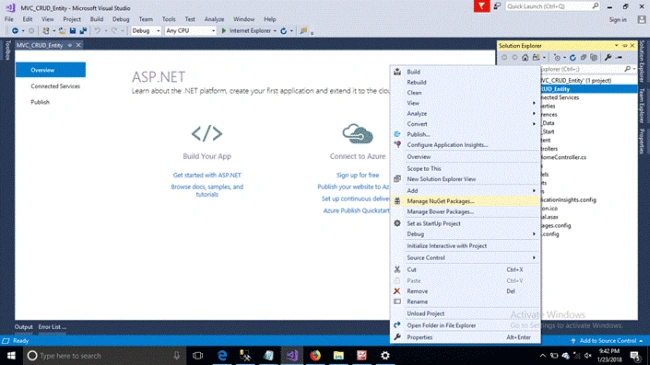The width and height of the screenshot is (650, 365).
Task: Click the Undo toolbar icon
Action: coord(97,31)
